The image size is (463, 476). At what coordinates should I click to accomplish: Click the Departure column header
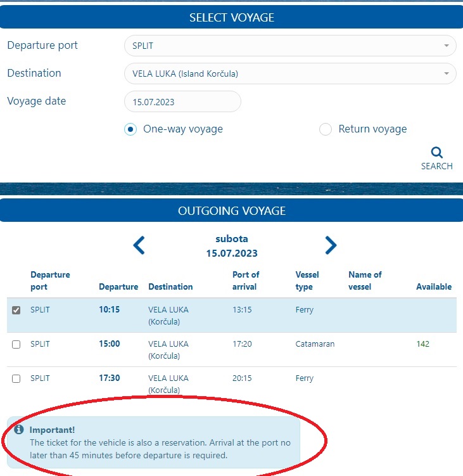118,286
